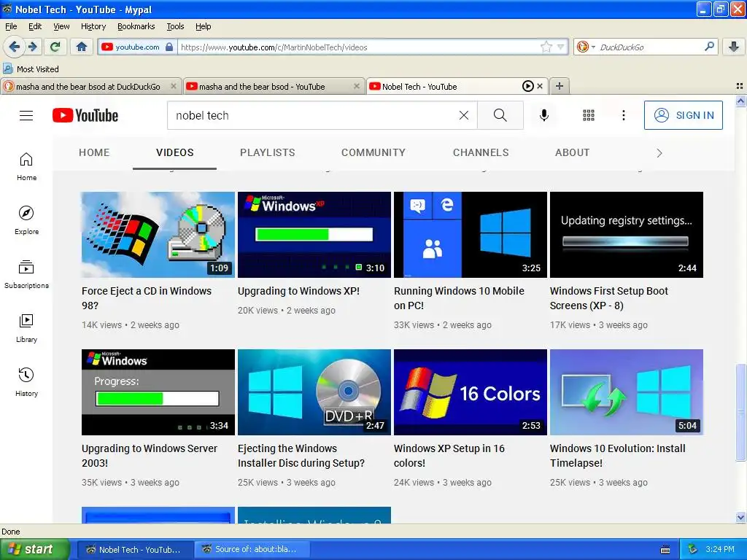
Task: Open Home in the YouTube sidebar
Action: click(x=26, y=167)
